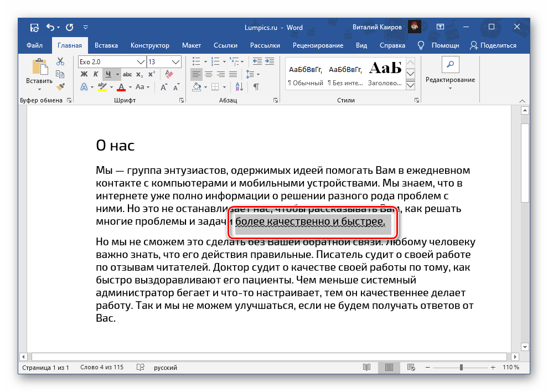Undo the last action
The image size is (548, 392).
pyautogui.click(x=50, y=27)
